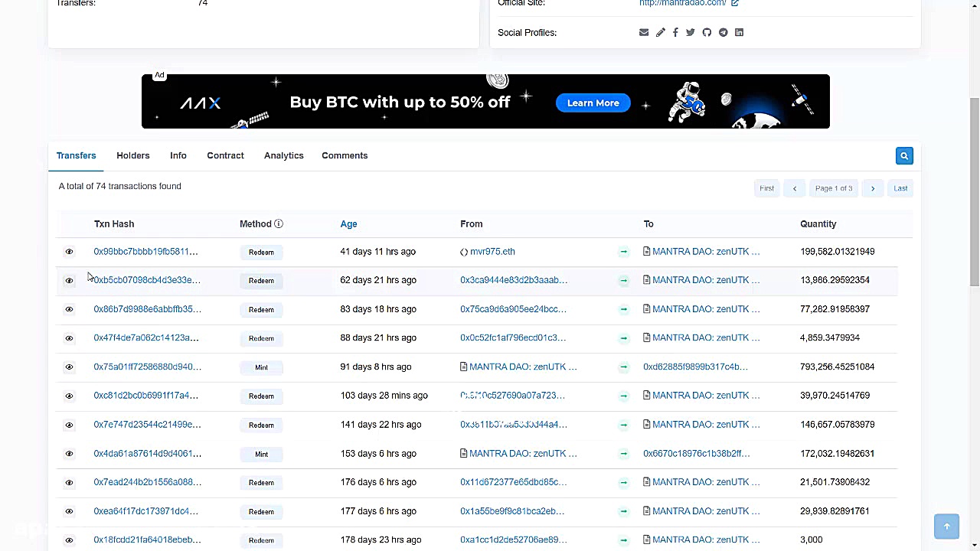Open the Facebook social profile icon

click(x=675, y=32)
